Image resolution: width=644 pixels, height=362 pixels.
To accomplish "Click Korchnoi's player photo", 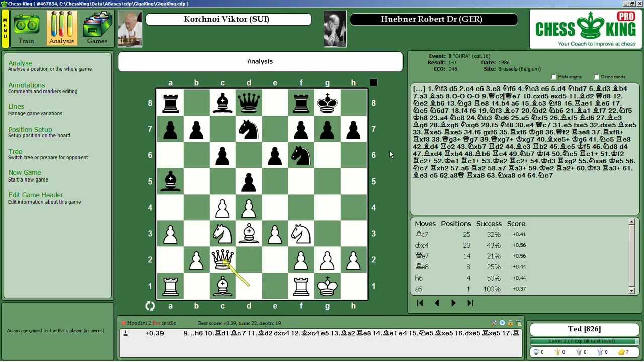I will point(130,29).
